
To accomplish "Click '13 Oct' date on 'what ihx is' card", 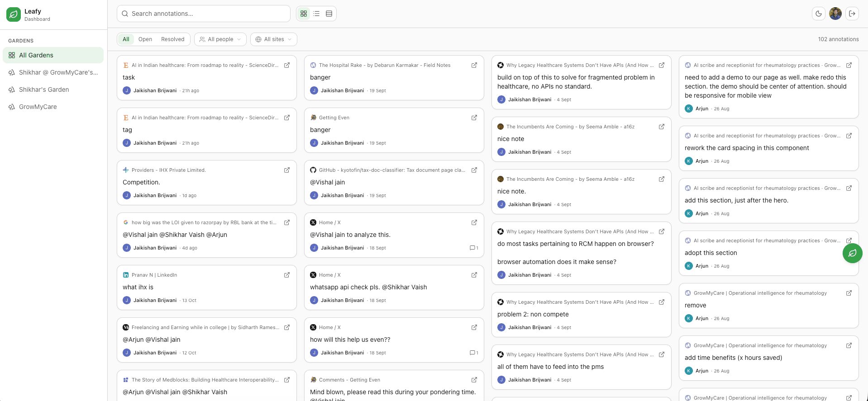I will (189, 300).
